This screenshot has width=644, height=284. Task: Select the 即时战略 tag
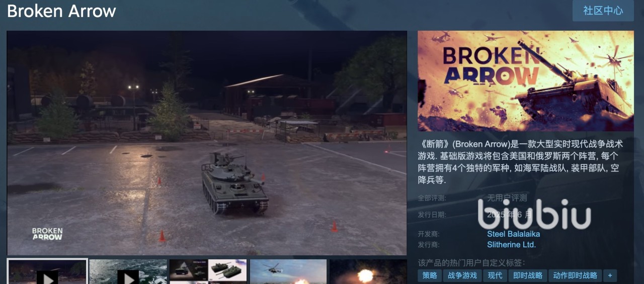pos(528,275)
